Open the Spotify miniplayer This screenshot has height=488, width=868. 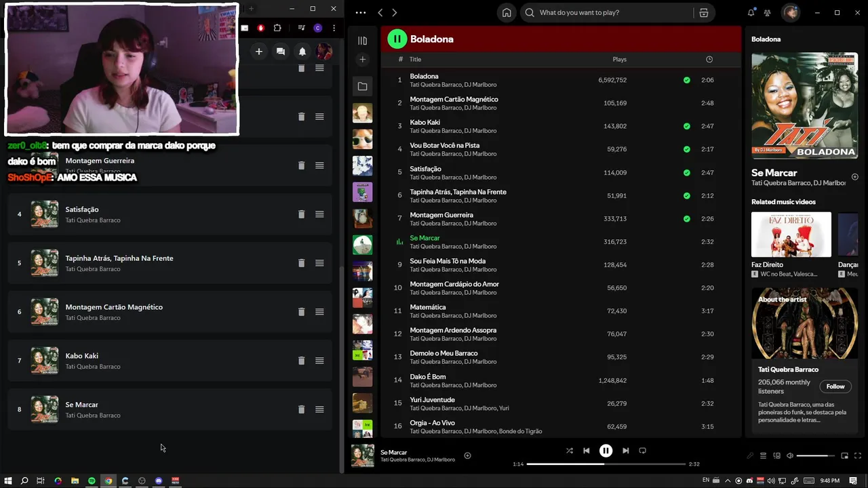coord(844,455)
